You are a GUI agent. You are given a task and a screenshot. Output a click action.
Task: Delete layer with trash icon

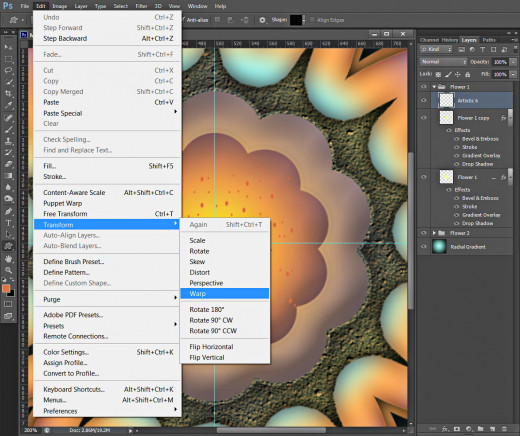click(x=504, y=429)
